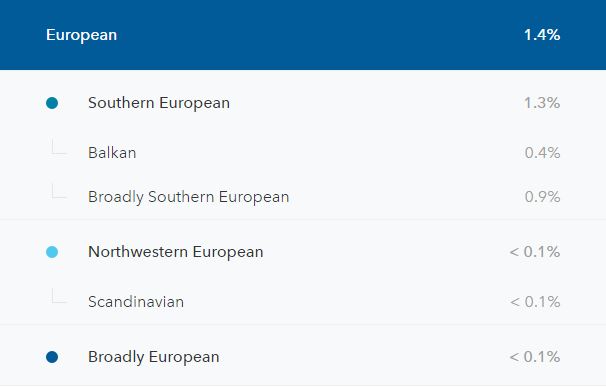Screen dimensions: 606x387
Task: Click the Scandinavian < 0.1% value
Action: [535, 302]
